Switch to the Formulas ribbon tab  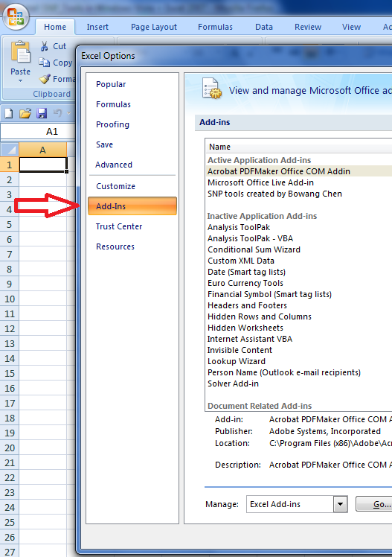(x=215, y=27)
